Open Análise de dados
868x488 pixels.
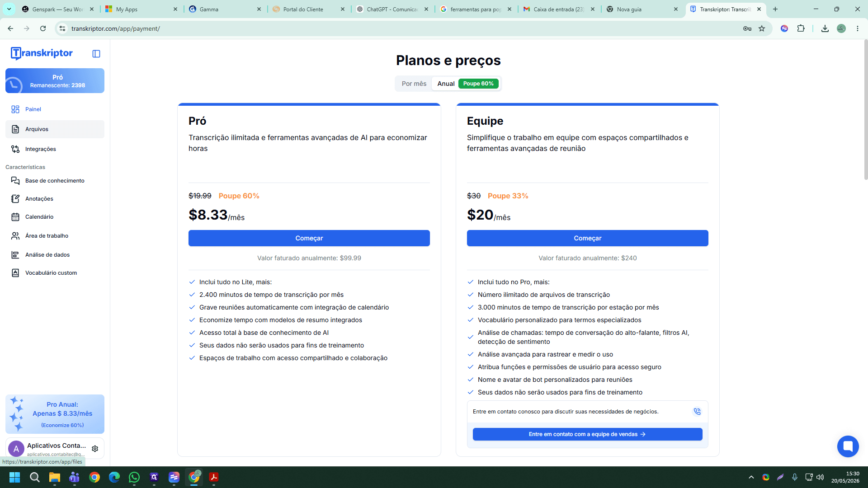point(55,255)
